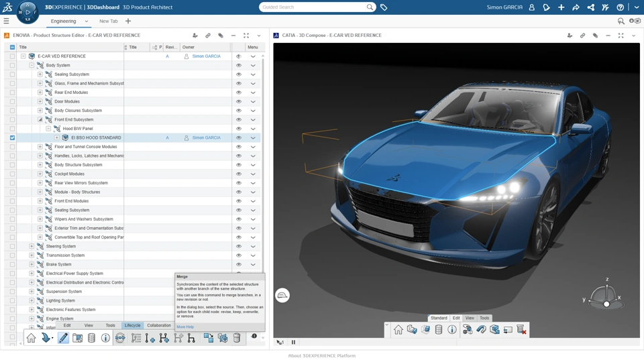Viewport: 644px width, 362px height.
Task: Expand the Steering System node
Action: tap(32, 246)
